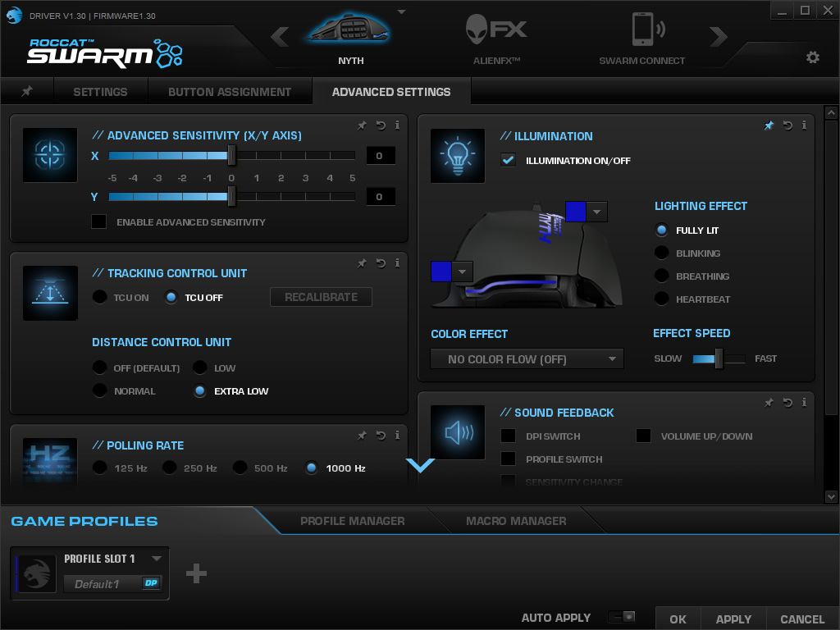Click the Y axis sensitivity slider handle
This screenshot has width=840, height=630.
pyautogui.click(x=231, y=196)
